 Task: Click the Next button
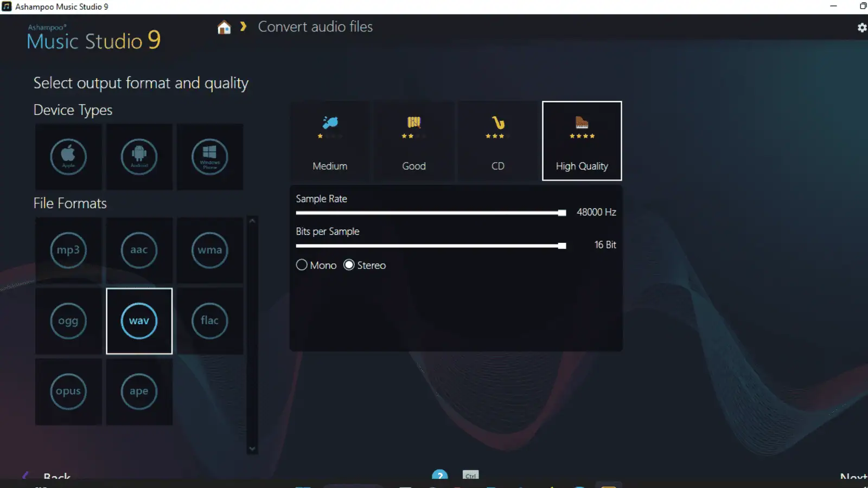[x=853, y=477]
